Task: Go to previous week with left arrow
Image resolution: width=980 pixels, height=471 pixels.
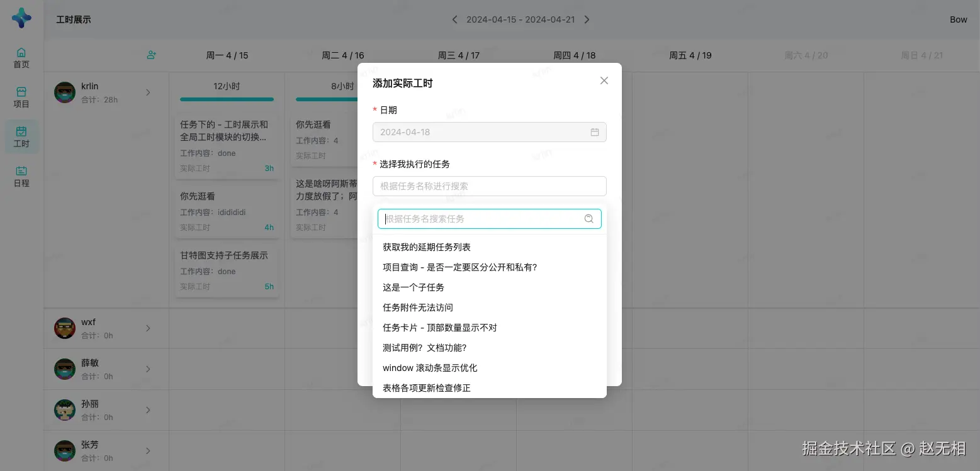Action: pos(455,19)
